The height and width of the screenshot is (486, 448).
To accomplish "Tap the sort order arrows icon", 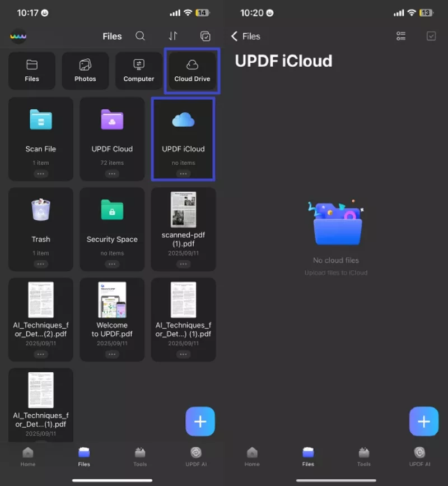I will coord(173,36).
